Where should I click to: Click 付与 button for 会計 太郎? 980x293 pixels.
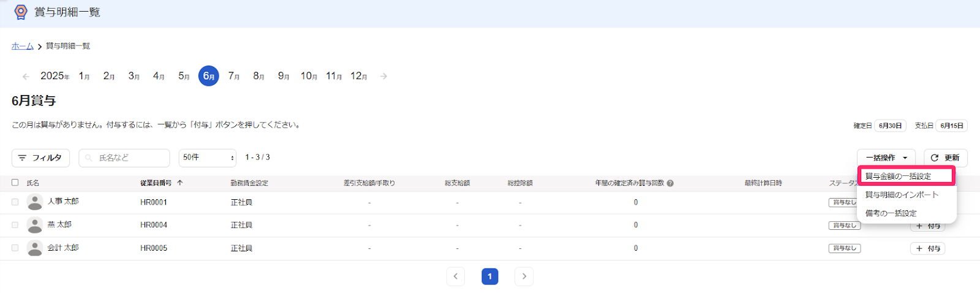click(x=927, y=248)
